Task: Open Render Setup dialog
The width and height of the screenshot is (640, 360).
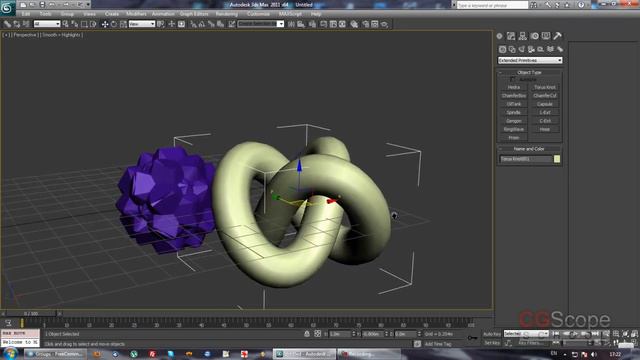Action: [x=365, y=24]
